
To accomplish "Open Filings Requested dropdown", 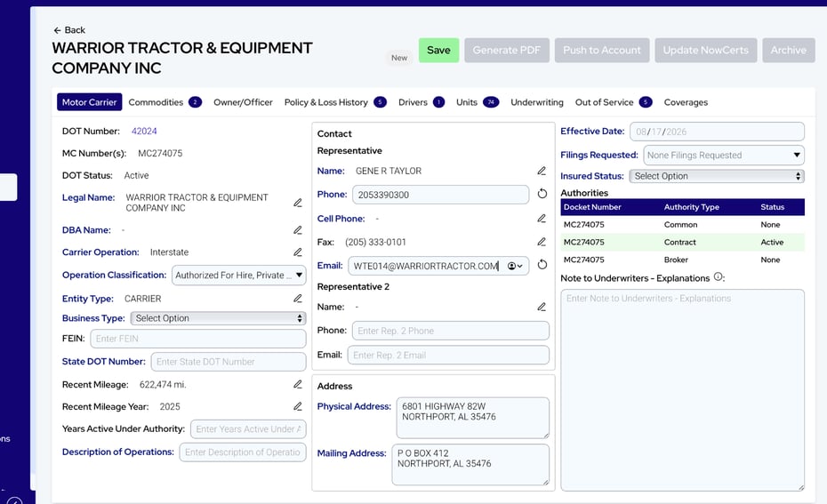I will [x=724, y=156].
